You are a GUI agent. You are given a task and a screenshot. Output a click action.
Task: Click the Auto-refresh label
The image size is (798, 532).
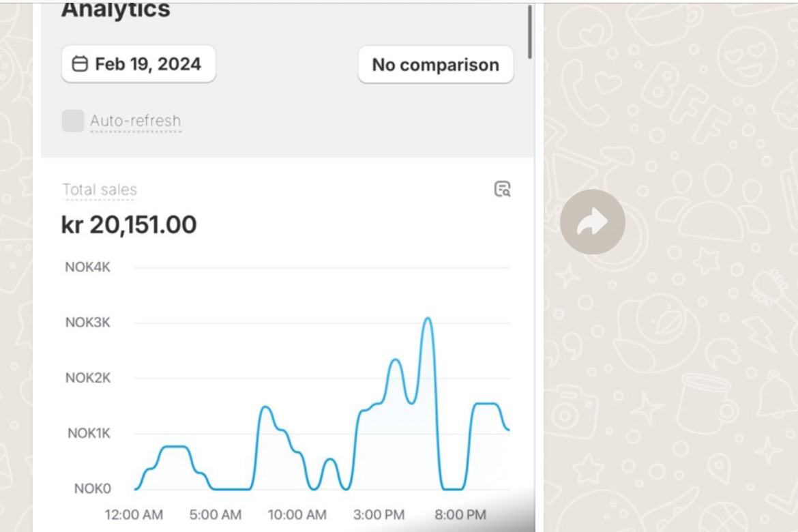tap(135, 121)
